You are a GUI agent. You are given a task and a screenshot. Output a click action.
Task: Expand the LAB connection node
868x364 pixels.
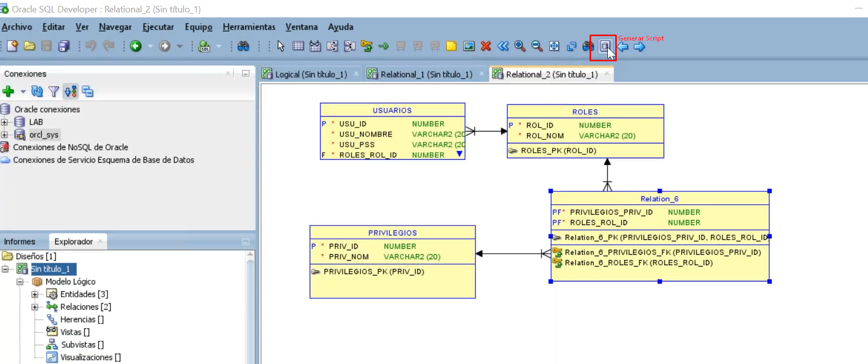pos(4,122)
